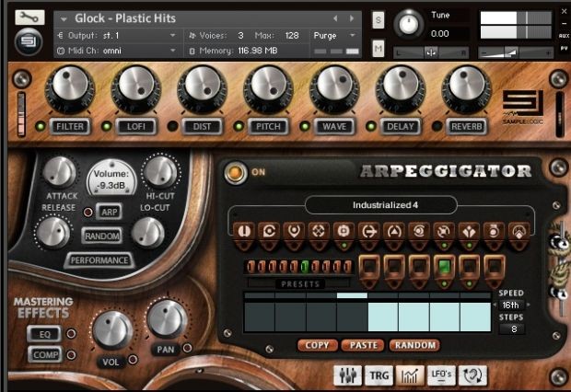The width and height of the screenshot is (571, 392).
Task: Select the lit green preset slot
Action: tap(305, 267)
